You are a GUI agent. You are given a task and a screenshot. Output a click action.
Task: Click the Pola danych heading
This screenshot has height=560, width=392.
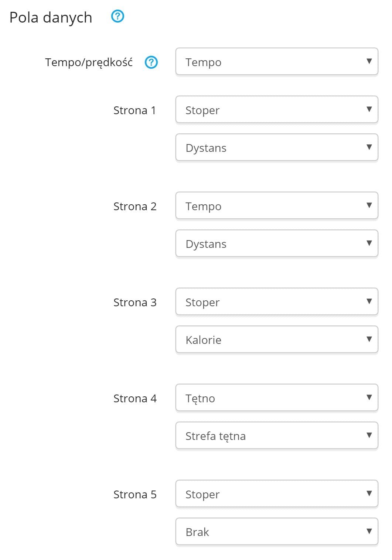coord(51,17)
